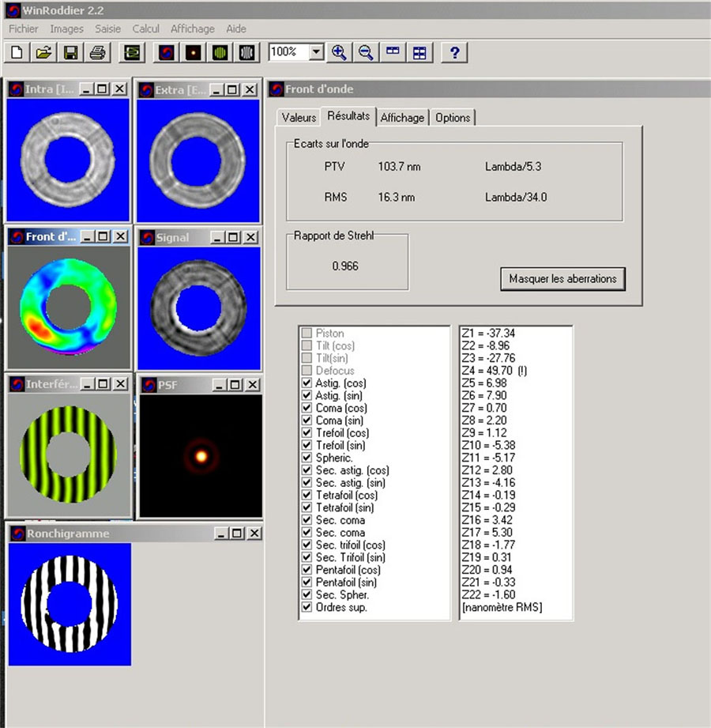Disable the Ordres sup. checkbox
The width and height of the screenshot is (711, 728).
pos(307,607)
